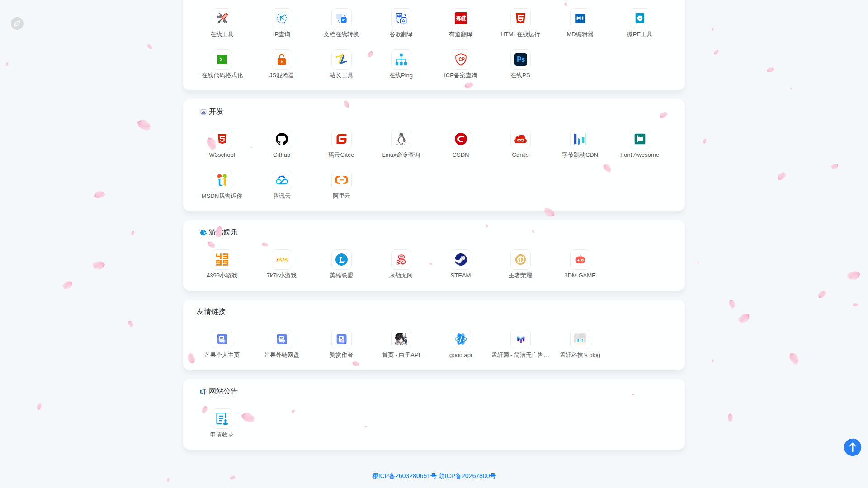Open the Font Awesome flag icon

coord(640,139)
